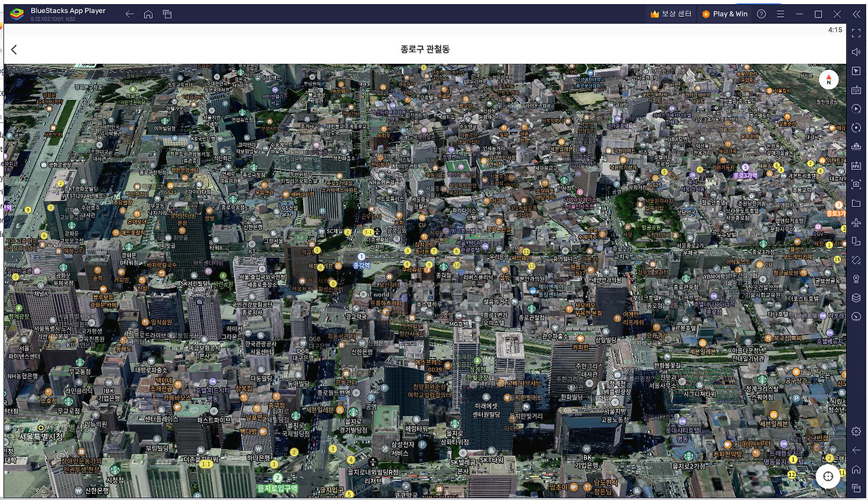Click the install APK icon in sidebar
Viewport: 868px width, 500px height.
856,166
